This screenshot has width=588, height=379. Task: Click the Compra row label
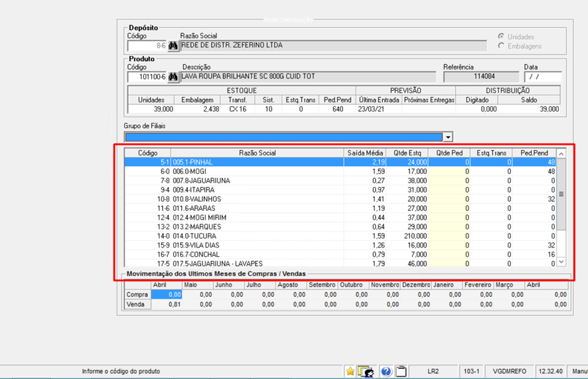pyautogui.click(x=137, y=295)
